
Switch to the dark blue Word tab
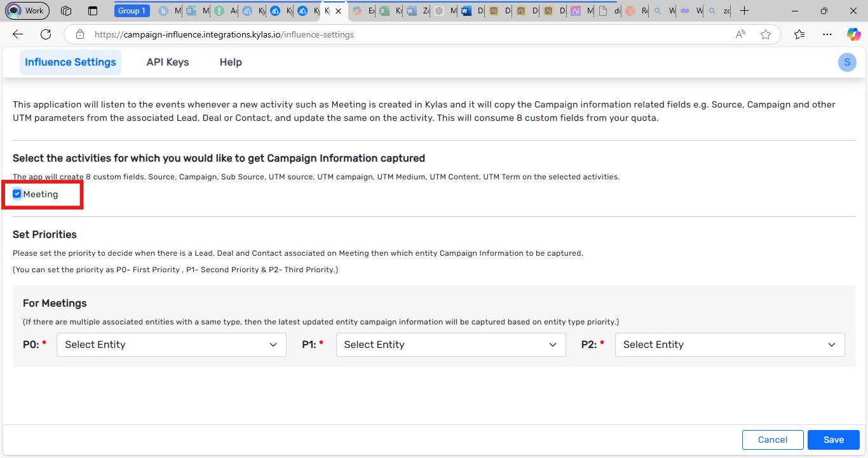click(x=472, y=11)
